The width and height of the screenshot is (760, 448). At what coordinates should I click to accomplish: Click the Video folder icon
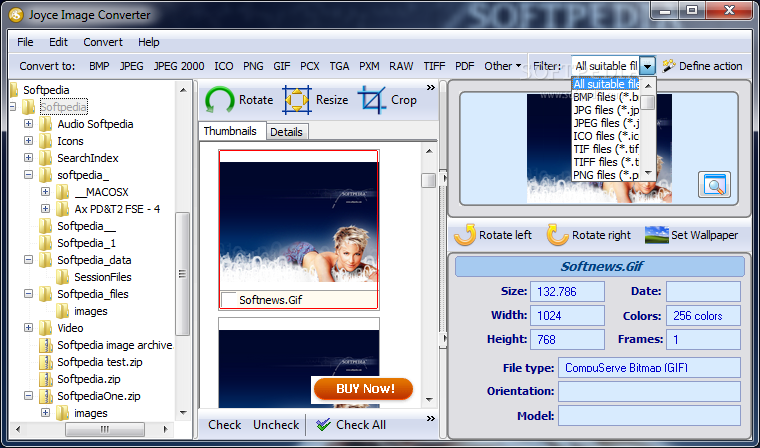(46, 328)
